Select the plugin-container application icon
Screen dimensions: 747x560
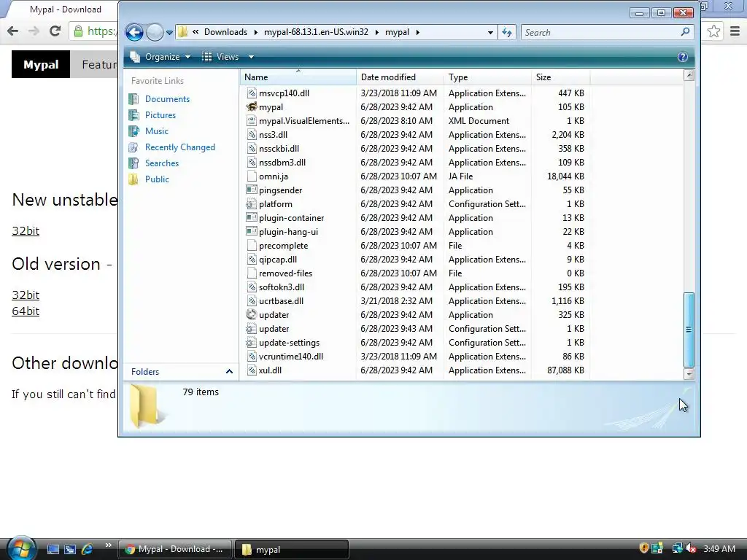pyautogui.click(x=252, y=217)
